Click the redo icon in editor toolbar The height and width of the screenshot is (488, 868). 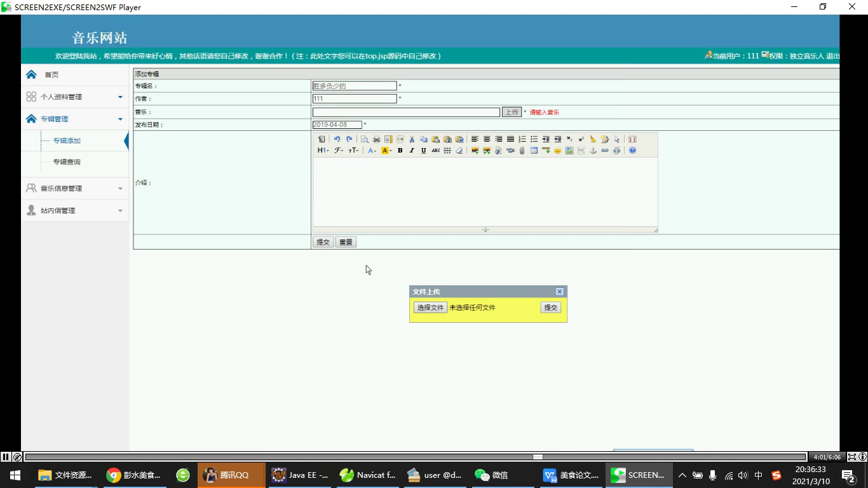[x=349, y=139]
